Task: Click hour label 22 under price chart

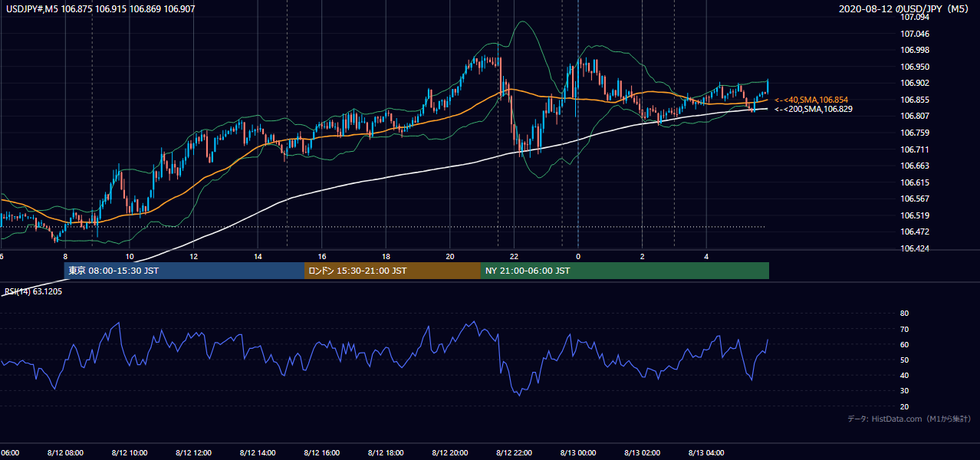Action: pos(514,257)
